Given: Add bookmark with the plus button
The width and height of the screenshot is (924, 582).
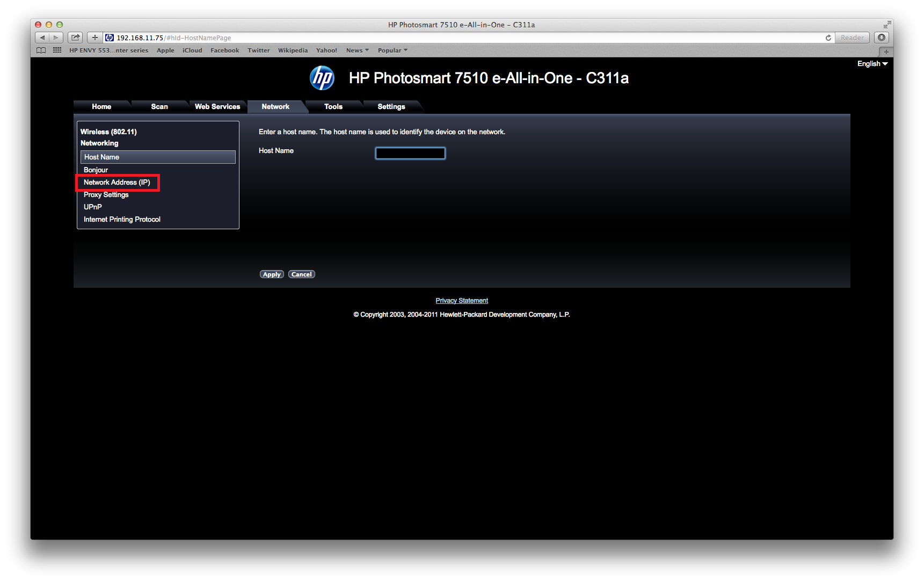Looking at the screenshot, I should (x=95, y=38).
